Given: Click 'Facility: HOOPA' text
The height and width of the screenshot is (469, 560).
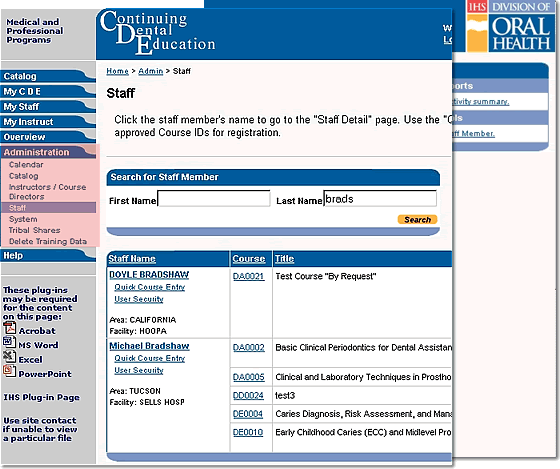Looking at the screenshot, I should tap(138, 331).
